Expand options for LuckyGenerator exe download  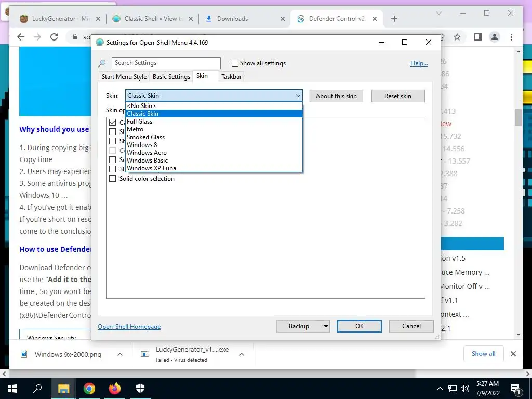[x=242, y=354]
